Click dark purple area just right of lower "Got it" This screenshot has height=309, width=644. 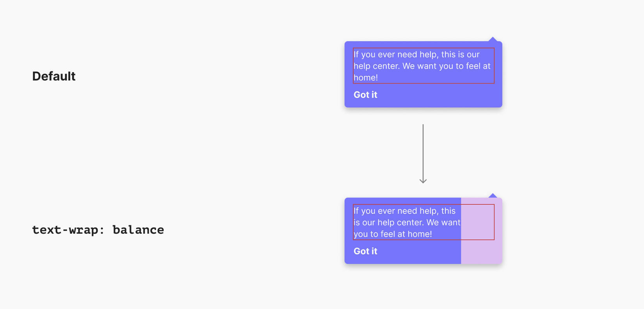(418, 252)
